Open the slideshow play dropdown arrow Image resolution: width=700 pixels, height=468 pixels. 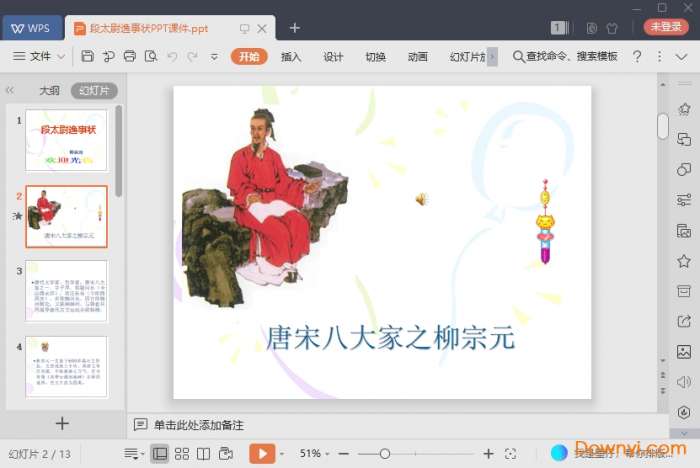(282, 454)
